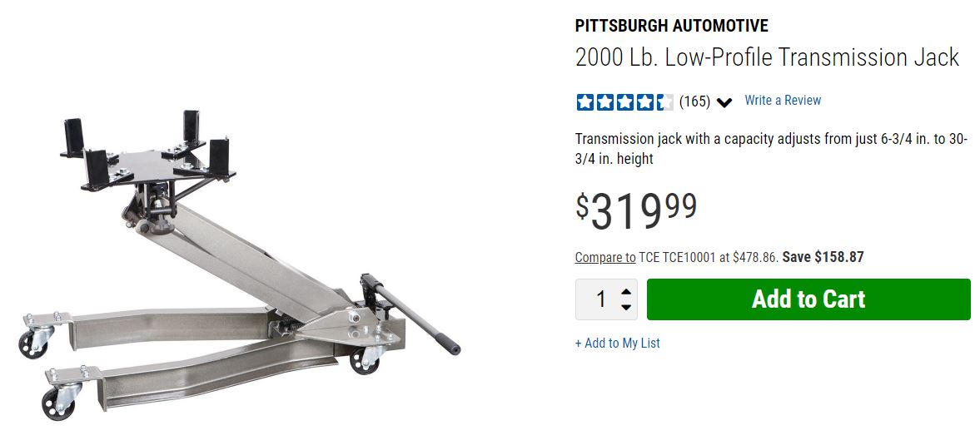
Task: Click the second rating star
Action: (604, 102)
